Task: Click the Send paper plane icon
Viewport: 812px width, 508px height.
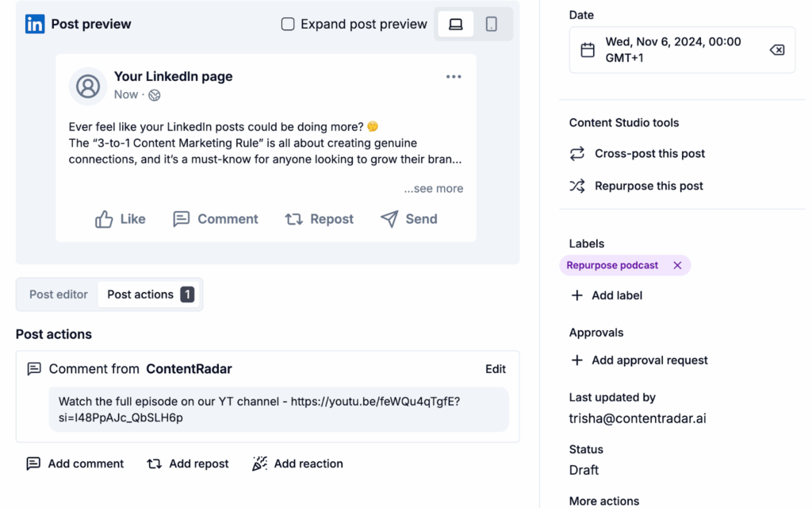Action: tap(389, 219)
